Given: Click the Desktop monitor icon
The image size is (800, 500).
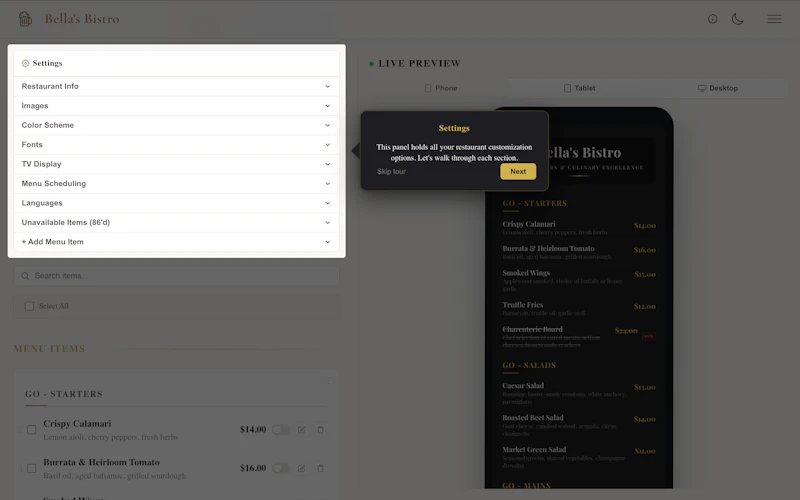Looking at the screenshot, I should coord(702,88).
